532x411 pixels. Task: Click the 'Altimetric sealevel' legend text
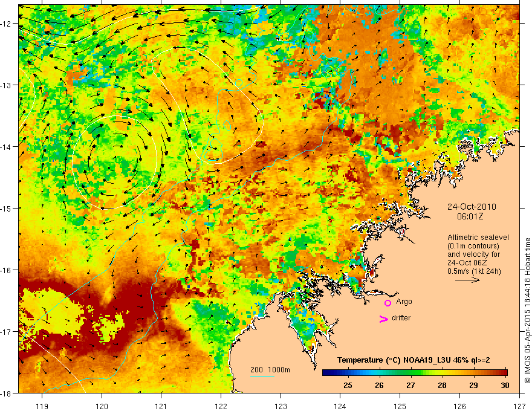tap(478, 238)
